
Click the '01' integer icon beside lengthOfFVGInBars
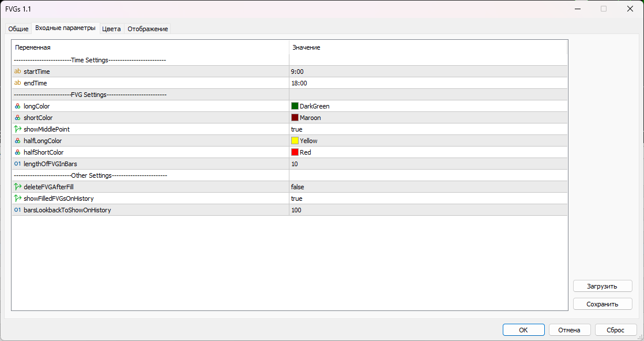pos(17,163)
